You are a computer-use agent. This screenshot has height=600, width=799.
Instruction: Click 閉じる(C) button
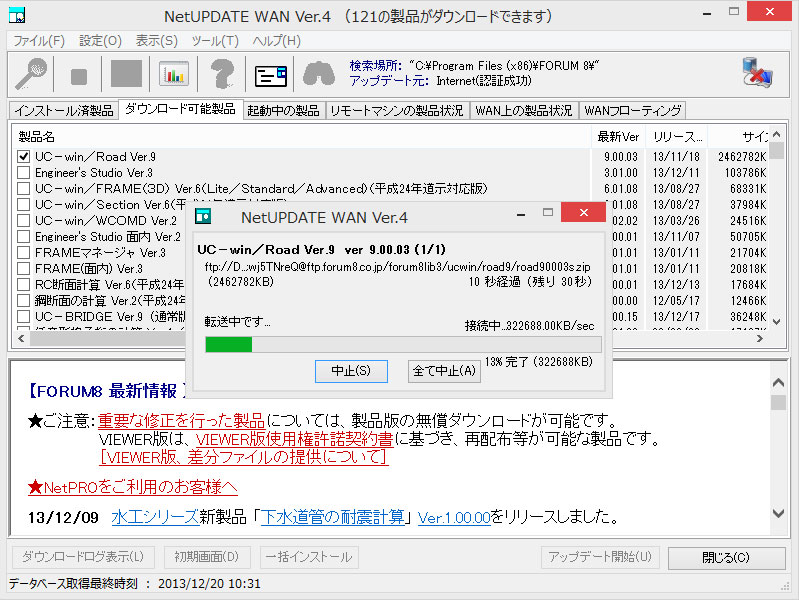coord(726,558)
